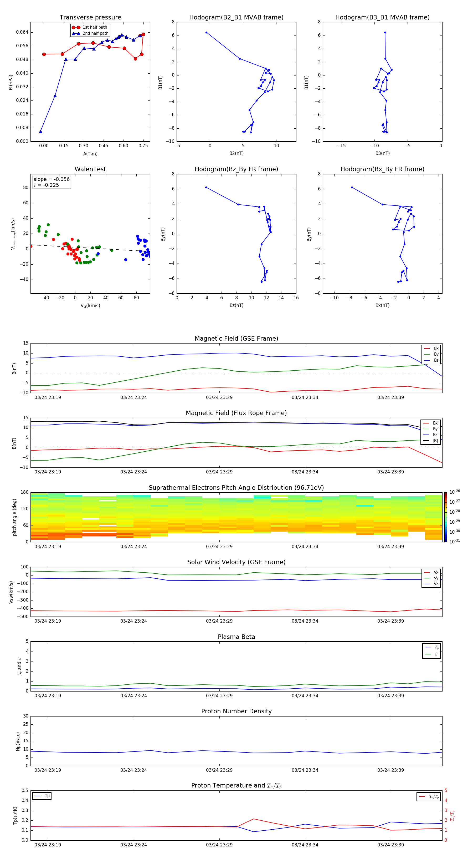Click the pitch angle colorbar
The width and height of the screenshot is (473, 868).
(445, 517)
